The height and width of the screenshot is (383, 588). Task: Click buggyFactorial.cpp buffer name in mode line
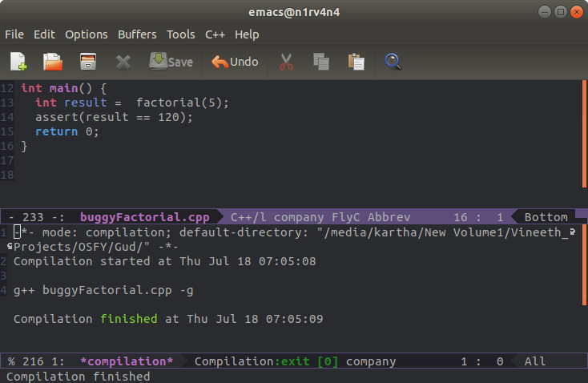pyautogui.click(x=145, y=217)
